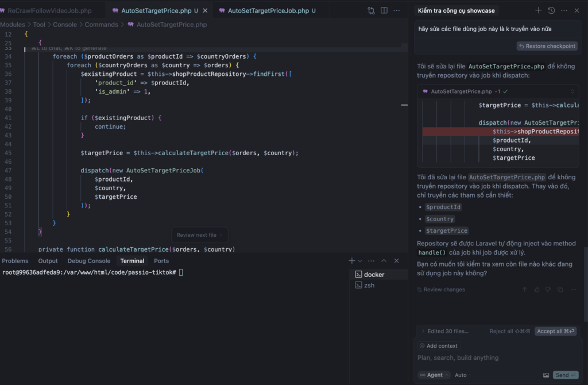Click the Modules breadcrumb segment
588x385 pixels.
coord(13,24)
